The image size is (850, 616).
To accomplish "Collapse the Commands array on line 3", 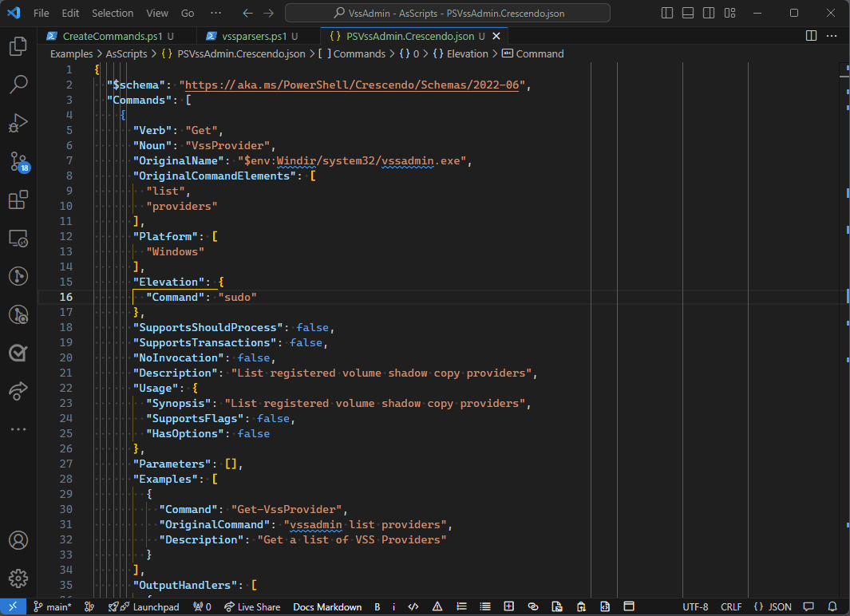I will (84, 100).
